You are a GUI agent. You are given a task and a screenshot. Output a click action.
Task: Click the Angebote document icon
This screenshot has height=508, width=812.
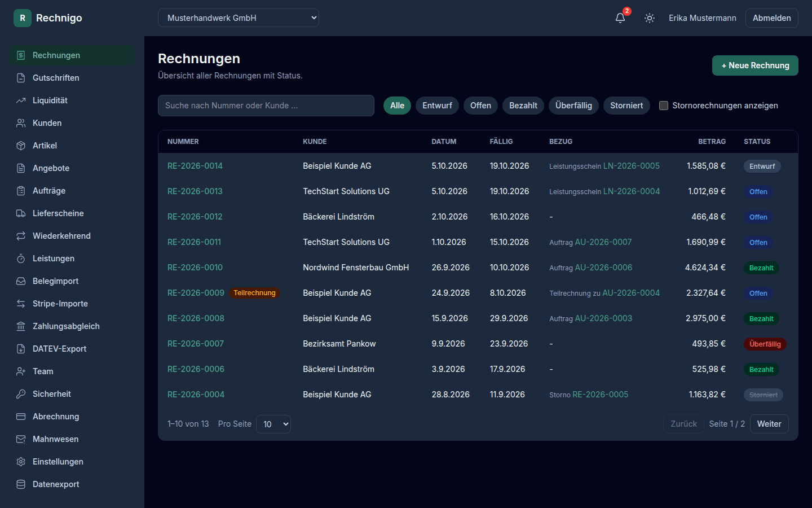click(21, 168)
